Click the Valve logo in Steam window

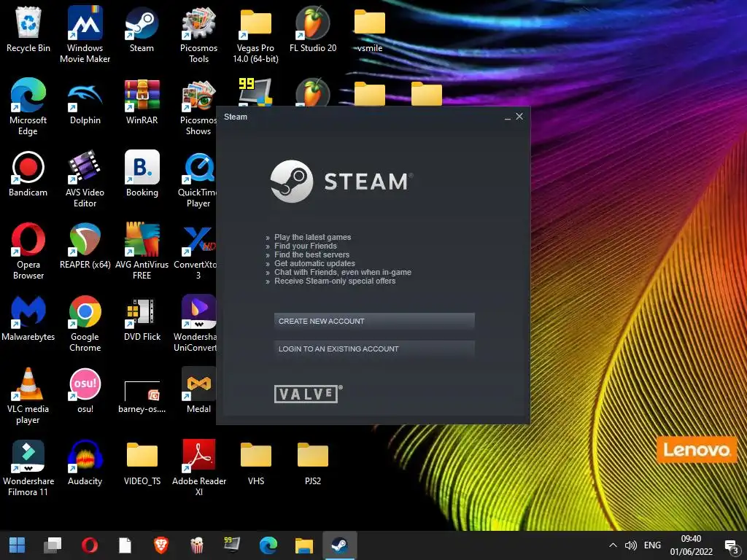[308, 394]
